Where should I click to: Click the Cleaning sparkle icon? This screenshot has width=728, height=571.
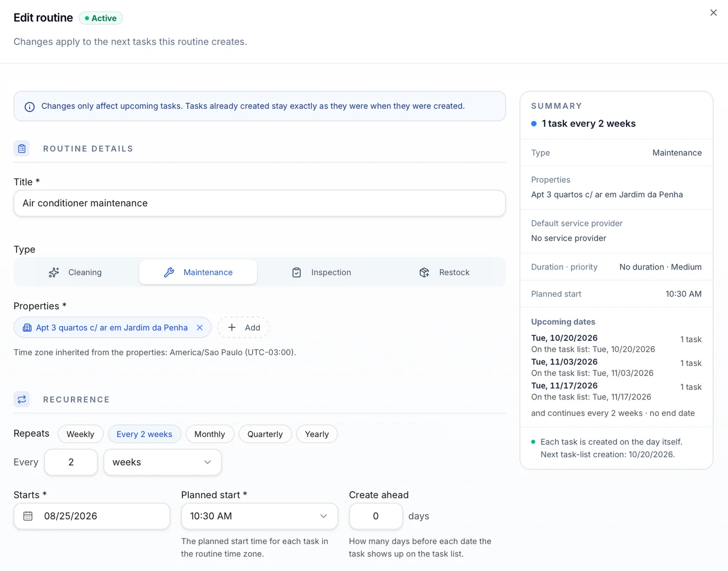pos(54,272)
